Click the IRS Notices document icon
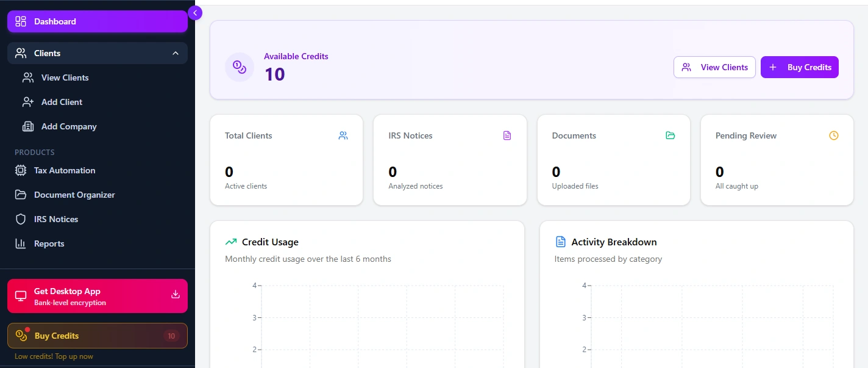The width and height of the screenshot is (868, 368). [507, 135]
